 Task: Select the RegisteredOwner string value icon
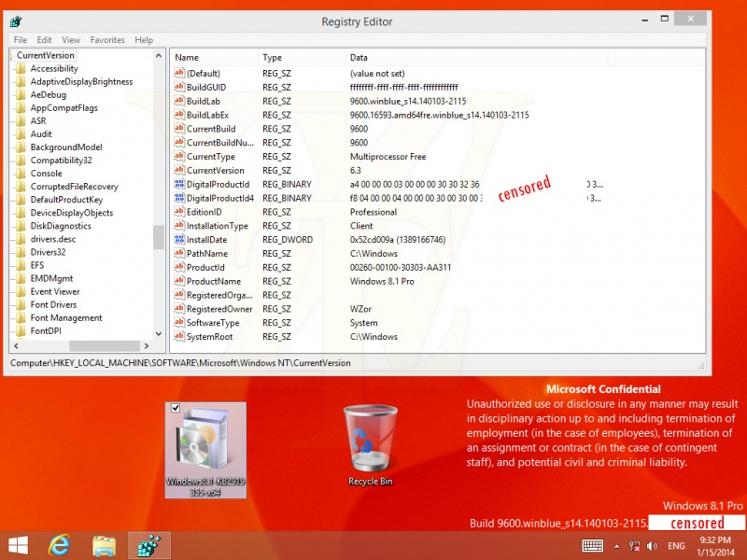point(179,308)
